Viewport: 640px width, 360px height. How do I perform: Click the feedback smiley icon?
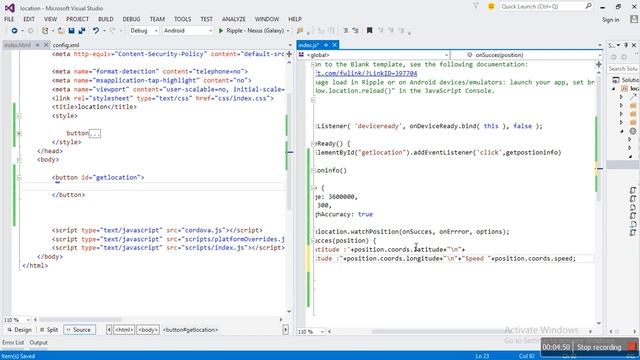pyautogui.click(x=491, y=6)
